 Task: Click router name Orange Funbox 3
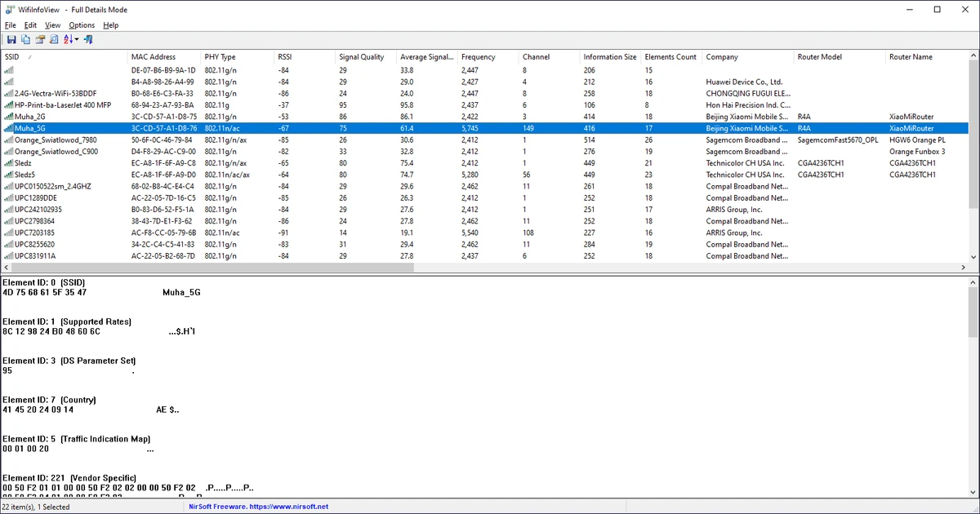[917, 152]
